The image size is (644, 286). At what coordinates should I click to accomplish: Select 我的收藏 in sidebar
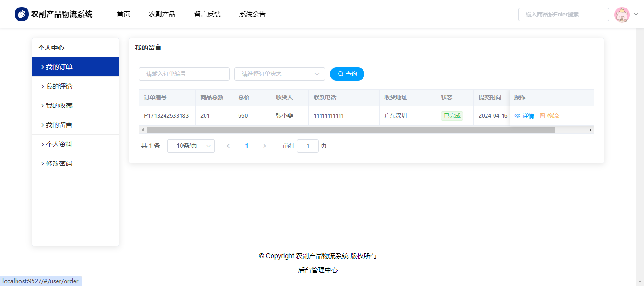tap(59, 106)
